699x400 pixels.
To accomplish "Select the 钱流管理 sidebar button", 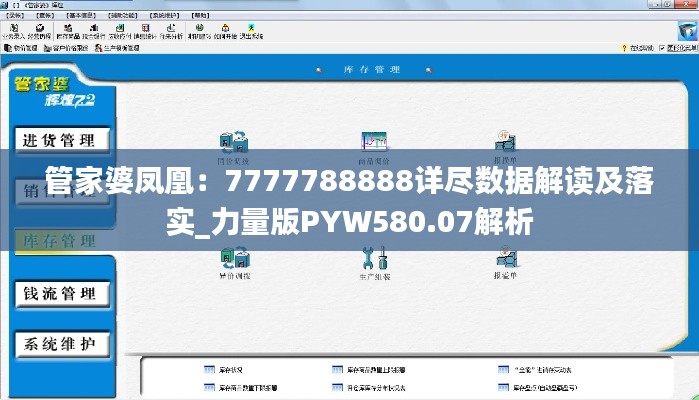I will coord(60,293).
